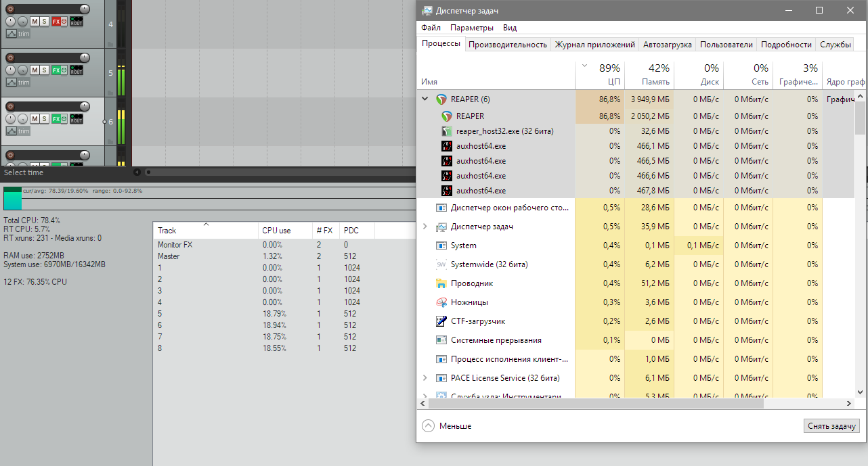
Task: Solo track 6 with the S button
Action: point(45,119)
